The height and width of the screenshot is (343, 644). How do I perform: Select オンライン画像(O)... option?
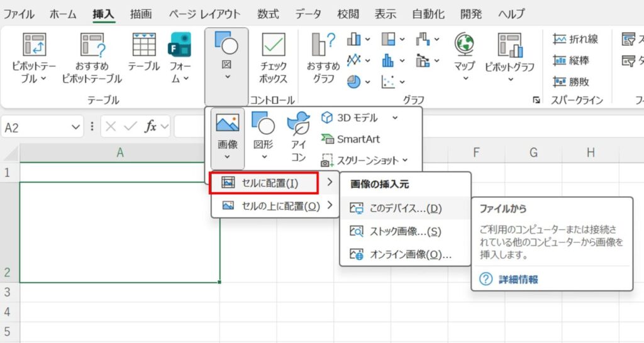[x=405, y=254]
